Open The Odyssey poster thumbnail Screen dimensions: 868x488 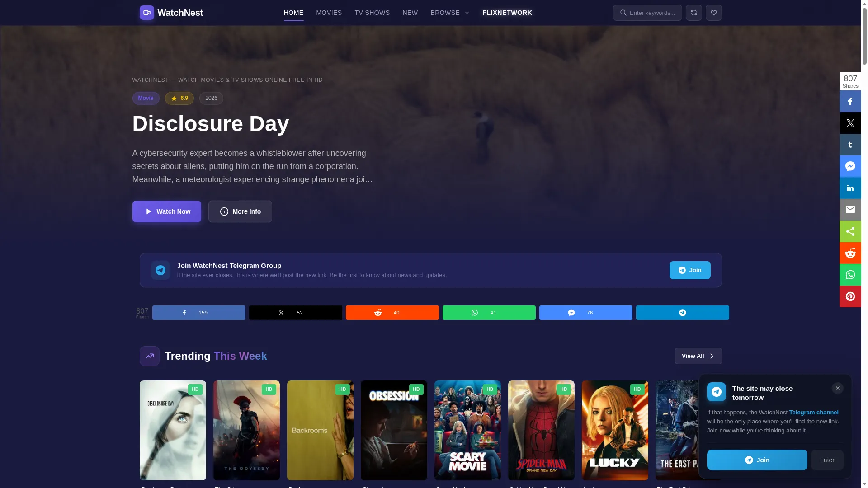coord(246,430)
